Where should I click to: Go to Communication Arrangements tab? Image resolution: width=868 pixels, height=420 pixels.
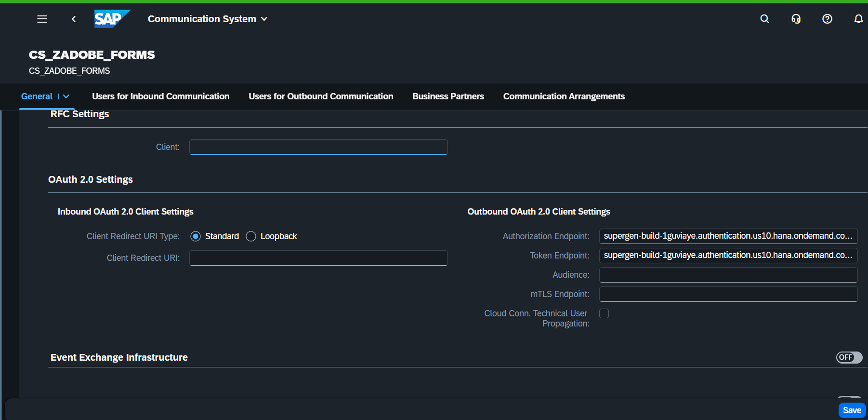tap(564, 96)
